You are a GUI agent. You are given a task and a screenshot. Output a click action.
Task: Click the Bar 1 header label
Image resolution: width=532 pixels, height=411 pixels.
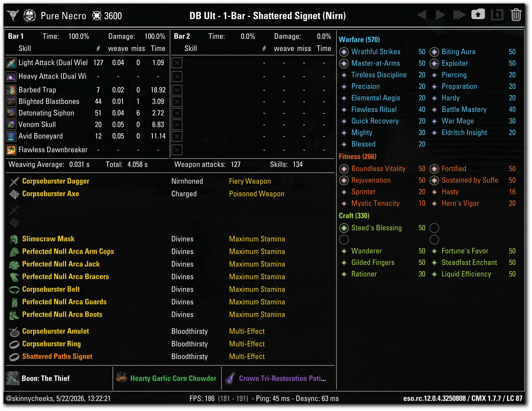(x=16, y=36)
